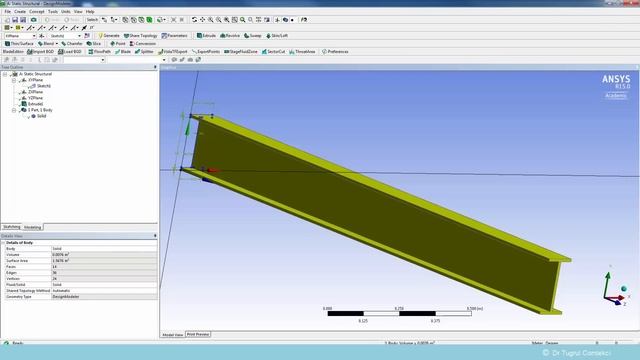The height and width of the screenshot is (360, 640).
Task: Click the Slice tool icon
Action: 89,43
